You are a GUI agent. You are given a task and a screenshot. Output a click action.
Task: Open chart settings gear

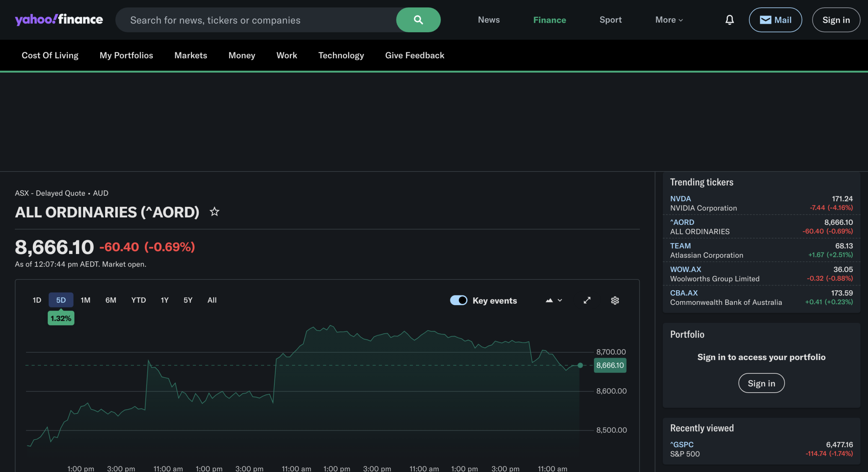tap(615, 300)
